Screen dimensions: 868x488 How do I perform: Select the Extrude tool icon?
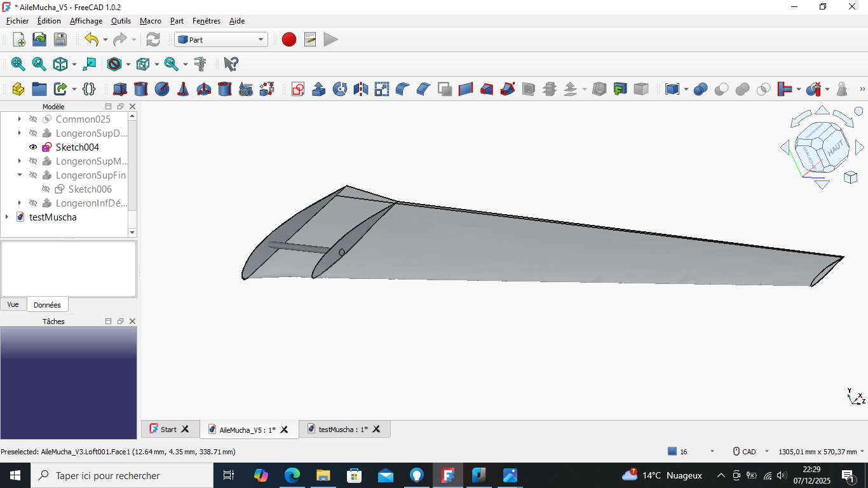[x=319, y=89]
